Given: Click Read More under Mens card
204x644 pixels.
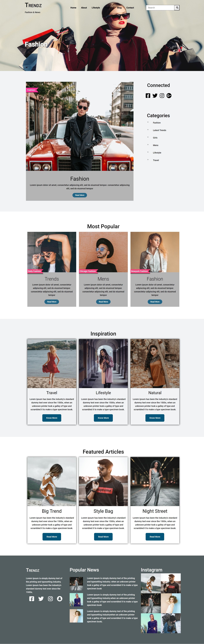Looking at the screenshot, I should [103, 302].
